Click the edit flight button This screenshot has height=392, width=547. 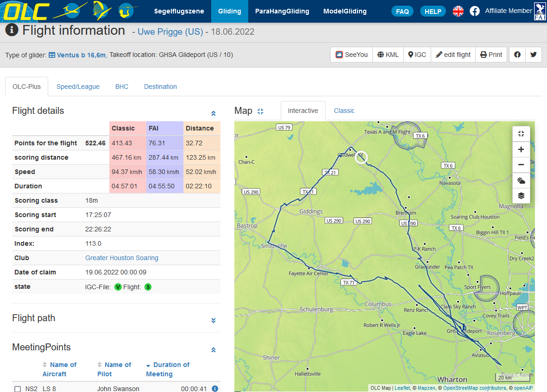[453, 55]
